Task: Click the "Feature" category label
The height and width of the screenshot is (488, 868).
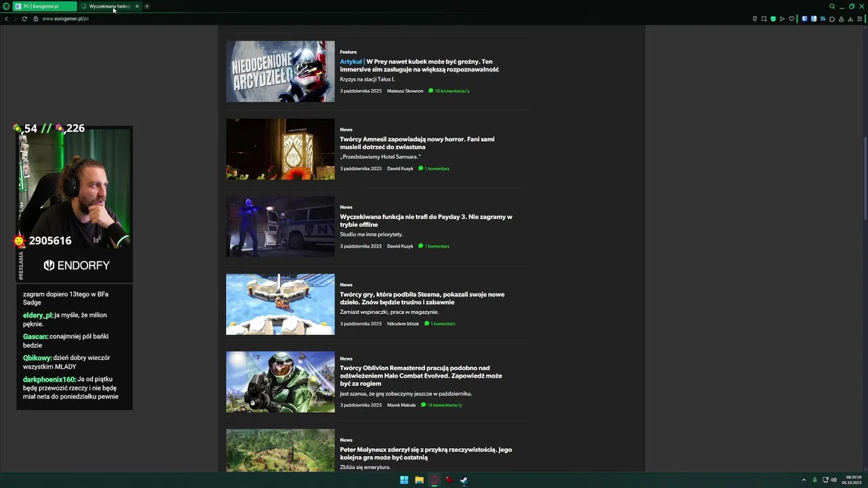Action: pyautogui.click(x=348, y=52)
